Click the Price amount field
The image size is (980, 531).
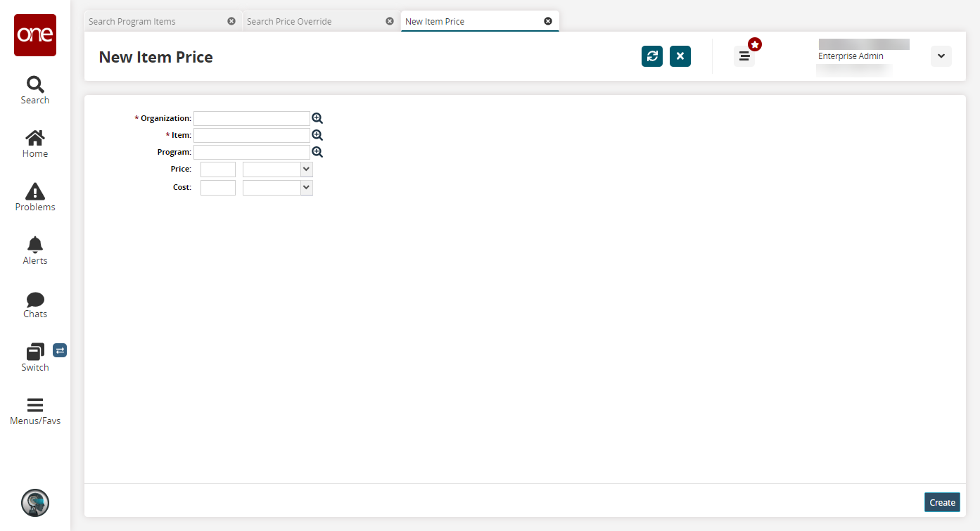point(218,169)
